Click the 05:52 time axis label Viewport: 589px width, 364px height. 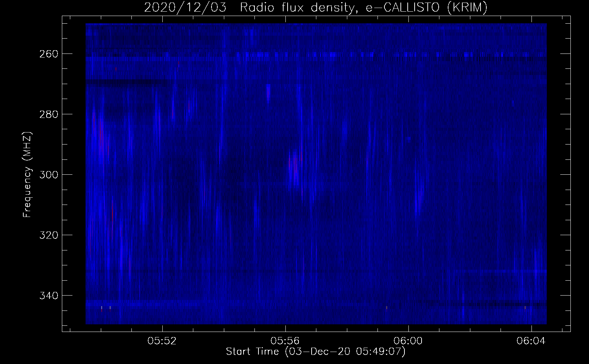pos(162,341)
